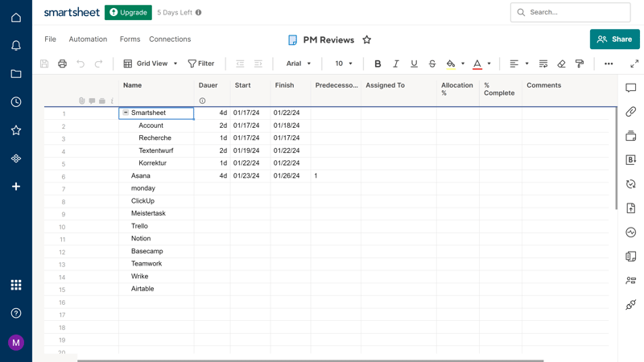Open the font size 10 dropdown
The height and width of the screenshot is (362, 644).
pos(344,64)
